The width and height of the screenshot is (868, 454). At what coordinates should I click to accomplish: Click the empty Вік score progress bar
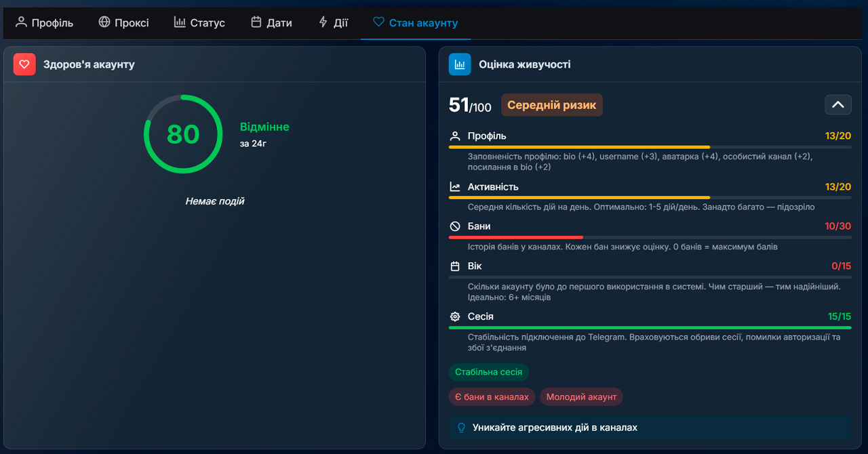(x=650, y=277)
